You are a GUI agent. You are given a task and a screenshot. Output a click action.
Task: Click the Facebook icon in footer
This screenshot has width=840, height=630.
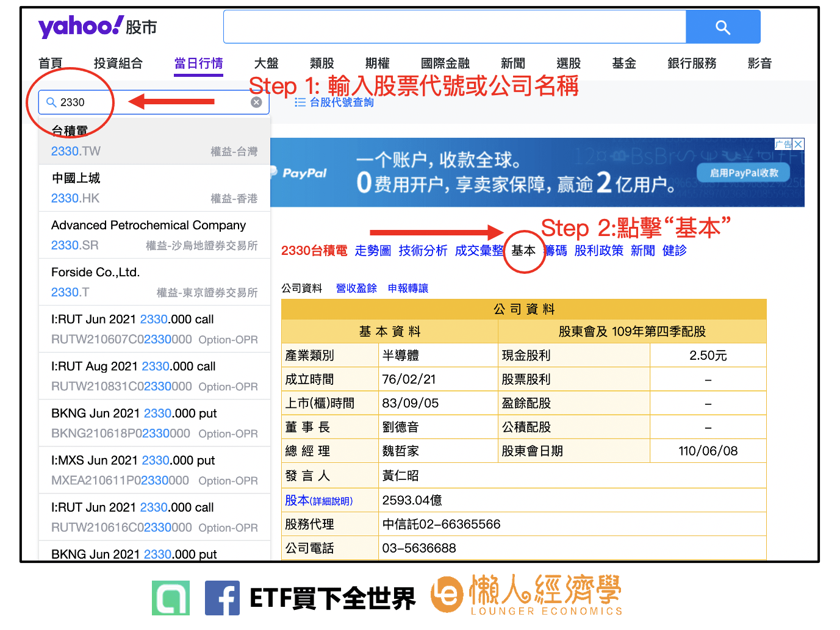tap(222, 598)
